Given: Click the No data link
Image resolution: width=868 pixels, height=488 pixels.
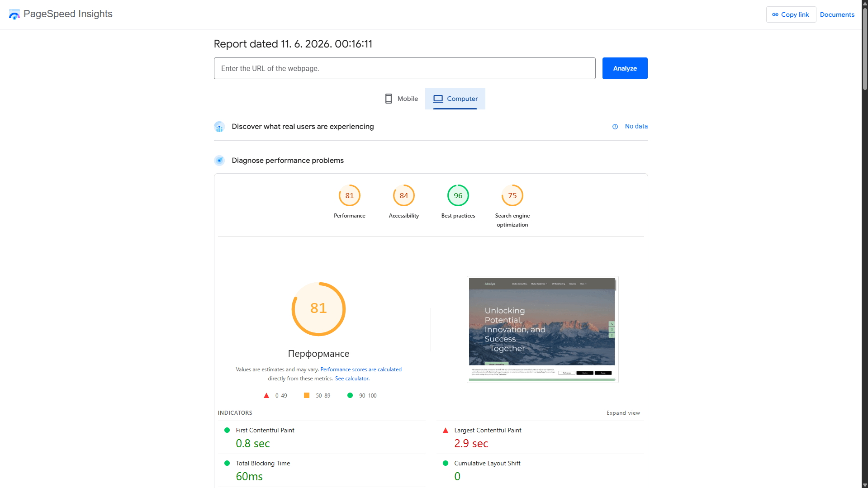Looking at the screenshot, I should click(x=636, y=126).
